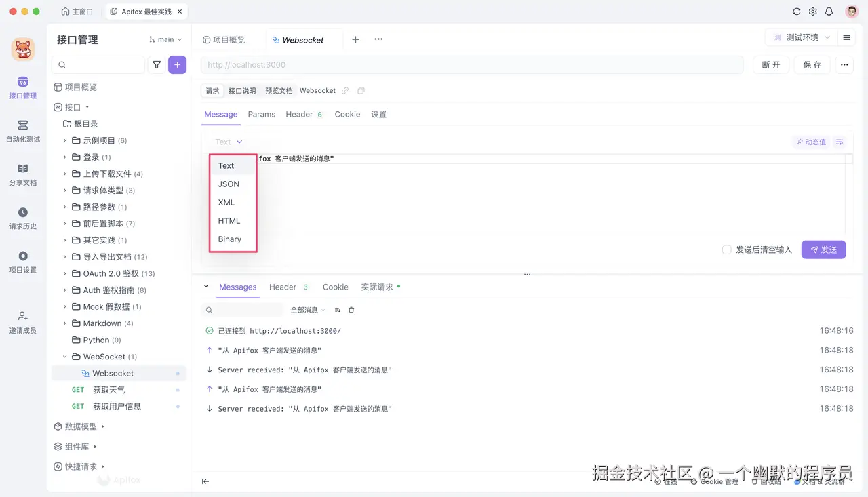The height and width of the screenshot is (497, 868).
Task: Open the notification bell in the title bar
Action: [x=828, y=11]
